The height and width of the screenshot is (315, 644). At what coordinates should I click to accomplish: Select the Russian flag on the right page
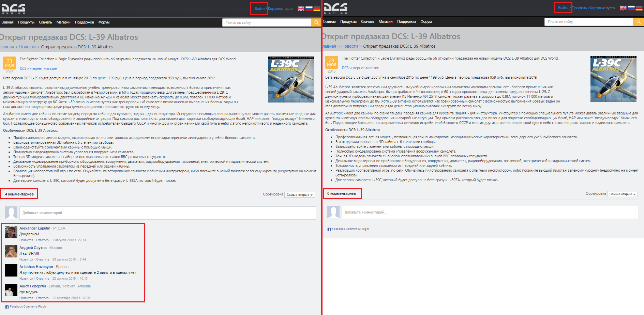631,8
